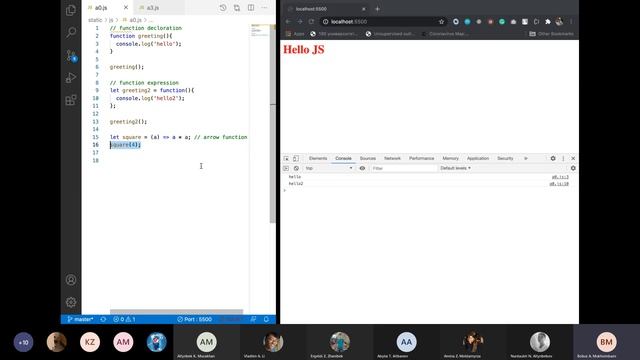Click the Open Changes icon in the editor toolbar
The width and height of the screenshot is (640, 360).
(x=237, y=8)
